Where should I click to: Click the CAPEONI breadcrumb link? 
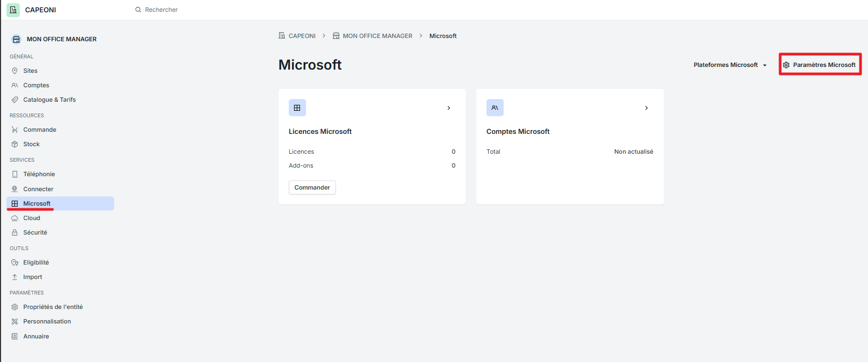(302, 36)
